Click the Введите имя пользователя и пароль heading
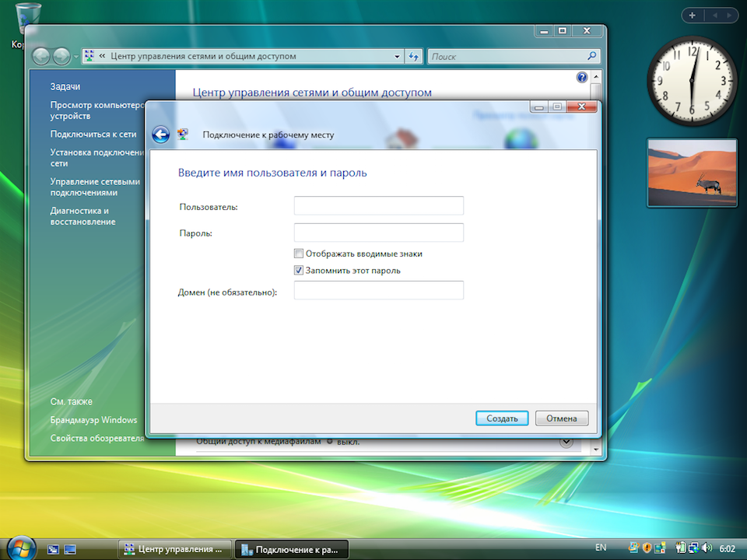The width and height of the screenshot is (747, 560). pos(272,173)
